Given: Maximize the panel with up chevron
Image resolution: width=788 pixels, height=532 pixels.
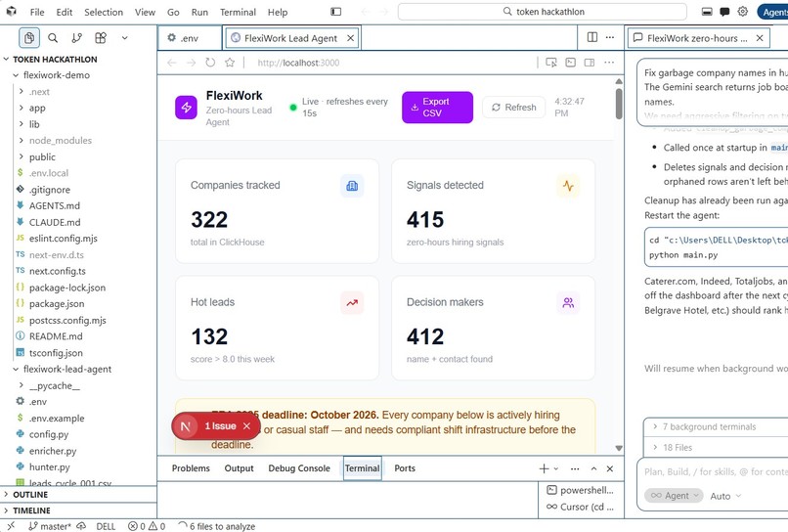Looking at the screenshot, I should [x=593, y=468].
